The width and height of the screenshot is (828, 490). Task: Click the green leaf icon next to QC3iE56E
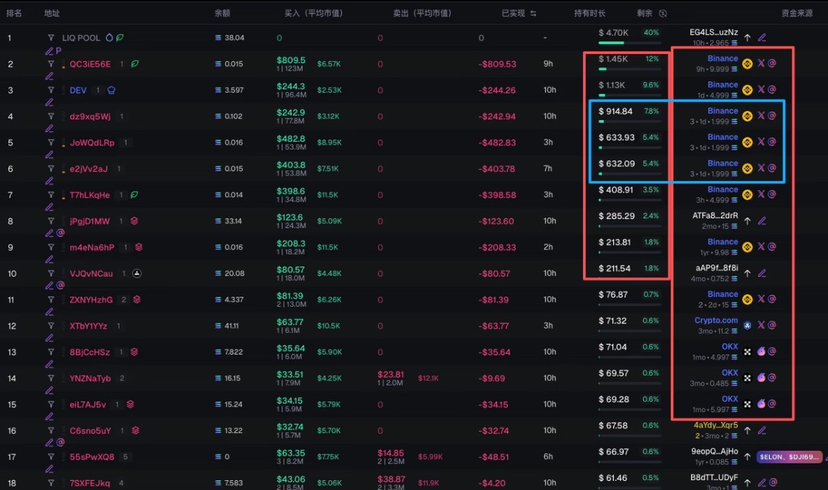pos(135,64)
